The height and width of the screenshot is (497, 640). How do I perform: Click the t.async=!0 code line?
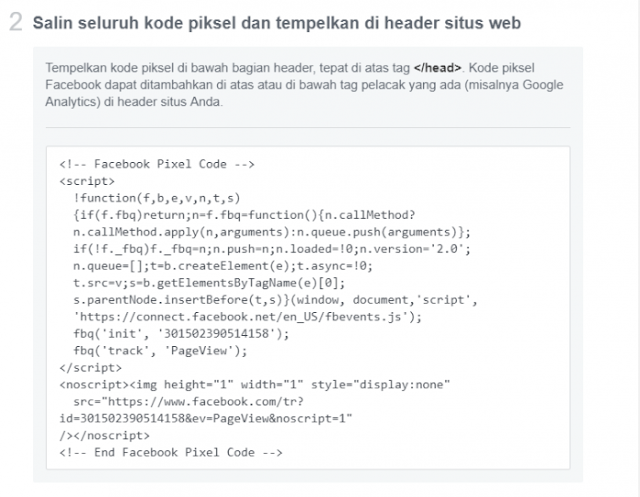[x=223, y=266]
